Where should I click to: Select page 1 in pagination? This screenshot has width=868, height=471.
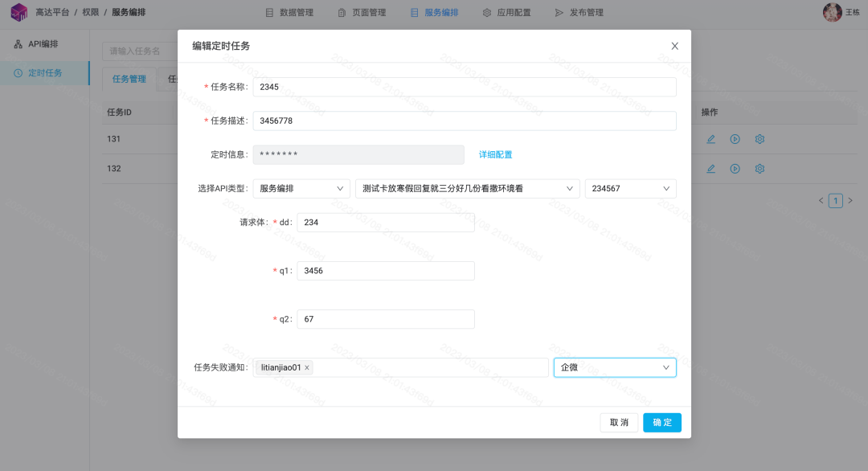[835, 200]
